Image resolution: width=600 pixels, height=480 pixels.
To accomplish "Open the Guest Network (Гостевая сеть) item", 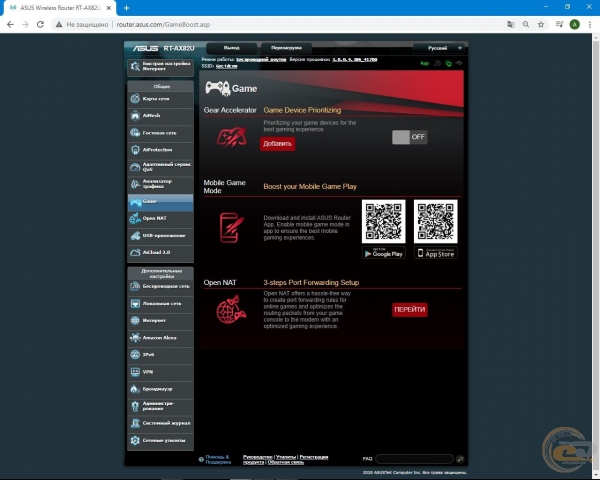I will pyautogui.click(x=160, y=133).
